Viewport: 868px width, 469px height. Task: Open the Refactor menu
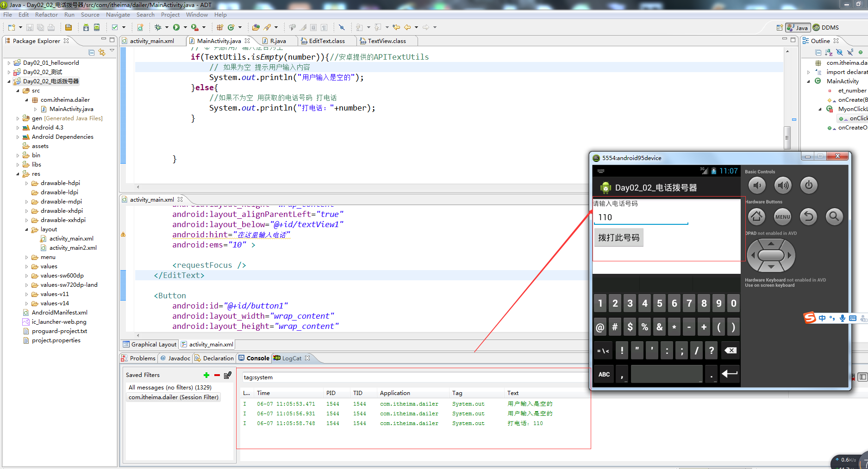pos(46,15)
